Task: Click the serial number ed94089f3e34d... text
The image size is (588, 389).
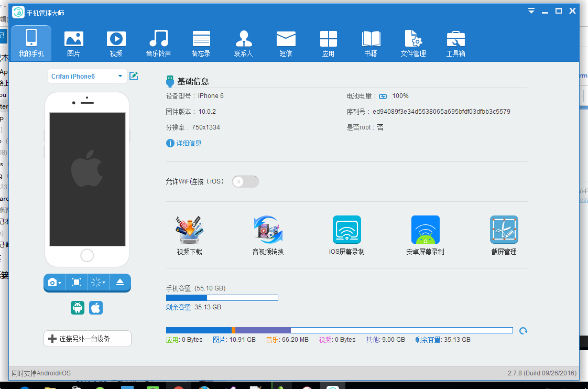Action: coord(441,112)
